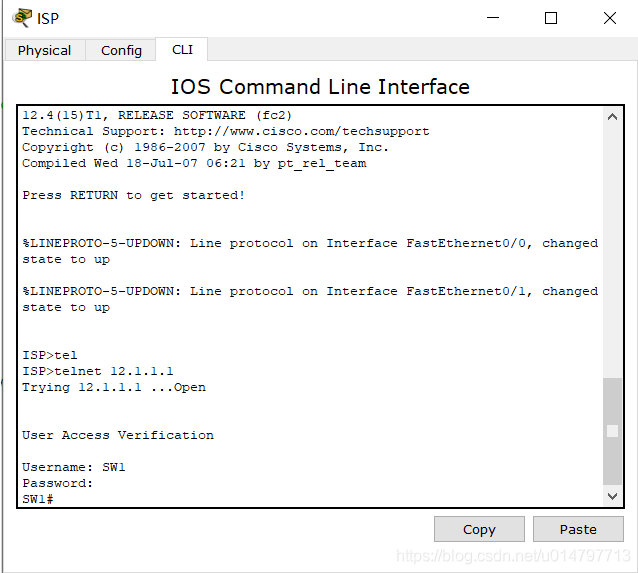Image resolution: width=638 pixels, height=573 pixels.
Task: Click the 'User Access Verification' text
Action: 118,435
